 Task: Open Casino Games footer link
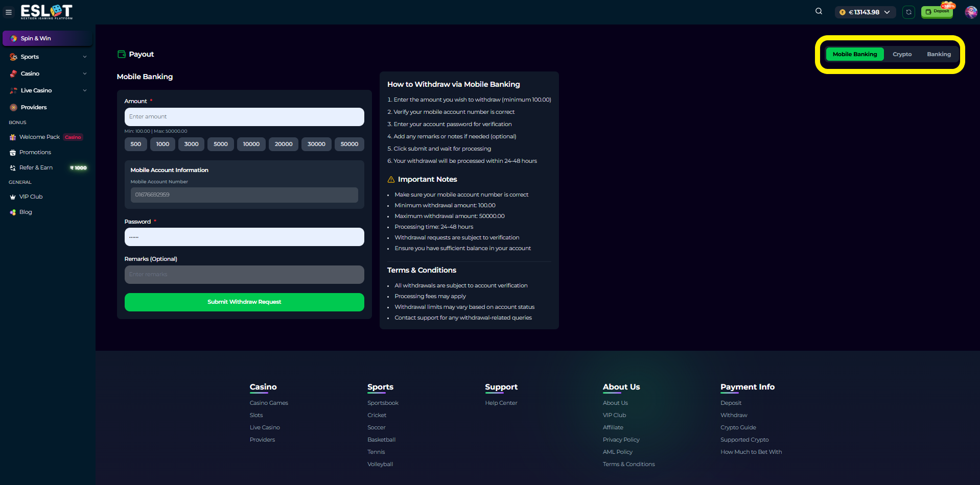click(269, 403)
